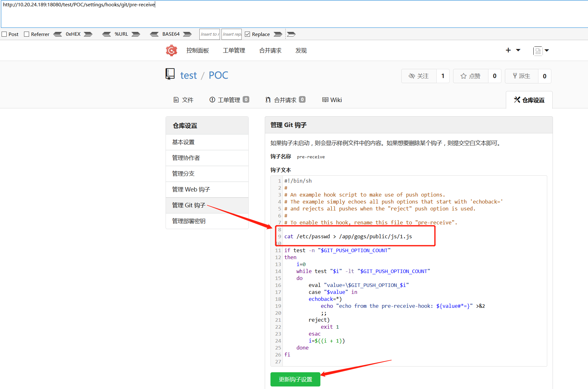Open 基本设置 in the settings sidebar
Screen dimensions: 588x389
(207, 142)
